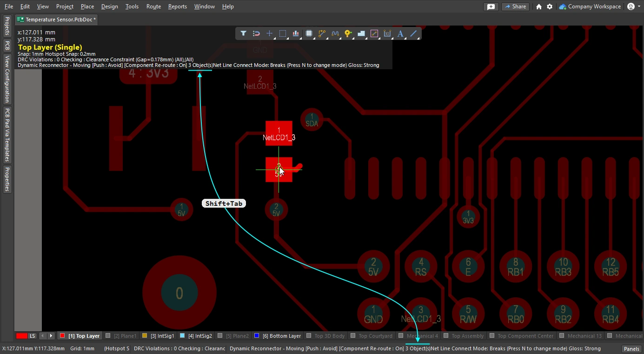The height and width of the screenshot is (354, 644).
Task: Open the Snap Options magnet icon
Action: click(x=256, y=33)
